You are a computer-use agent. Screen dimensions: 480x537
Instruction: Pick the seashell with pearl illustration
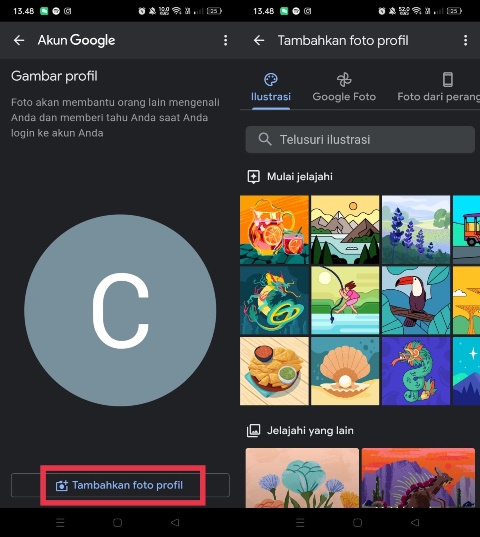(345, 371)
